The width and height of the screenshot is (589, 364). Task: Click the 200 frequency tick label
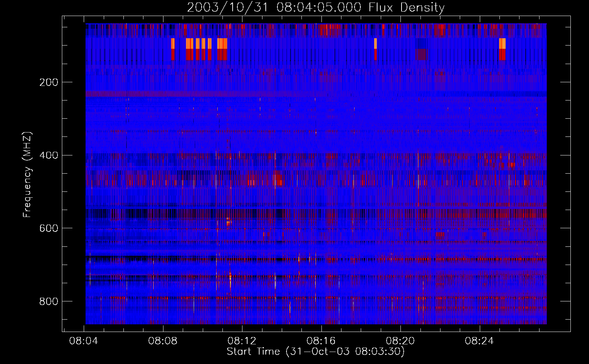coord(49,82)
